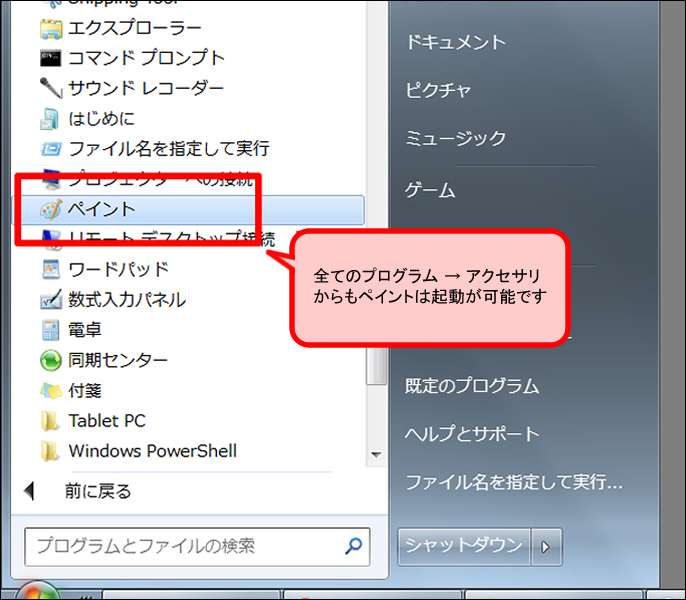The image size is (686, 600).
Task: Open ヘルプとサポート link
Action: point(472,434)
